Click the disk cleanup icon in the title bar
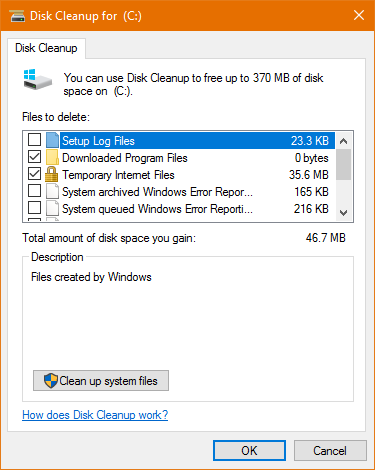375x470 pixels. tap(17, 16)
